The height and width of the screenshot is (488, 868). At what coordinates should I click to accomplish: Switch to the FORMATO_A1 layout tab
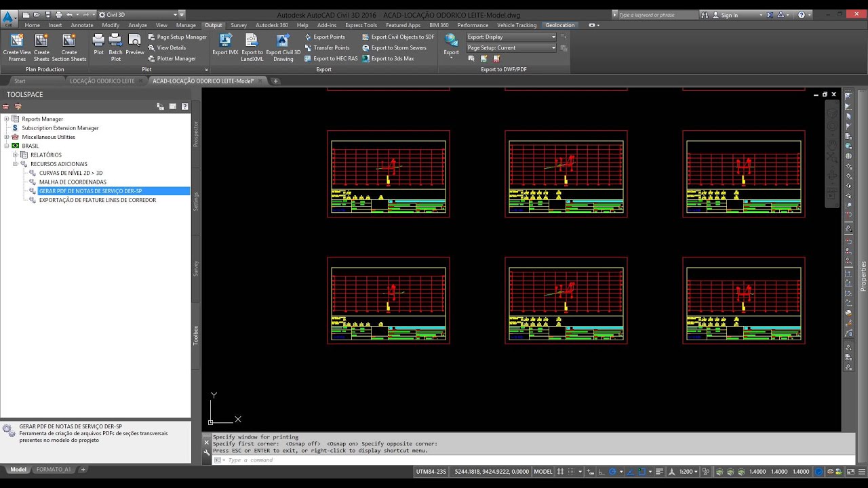[54, 469]
